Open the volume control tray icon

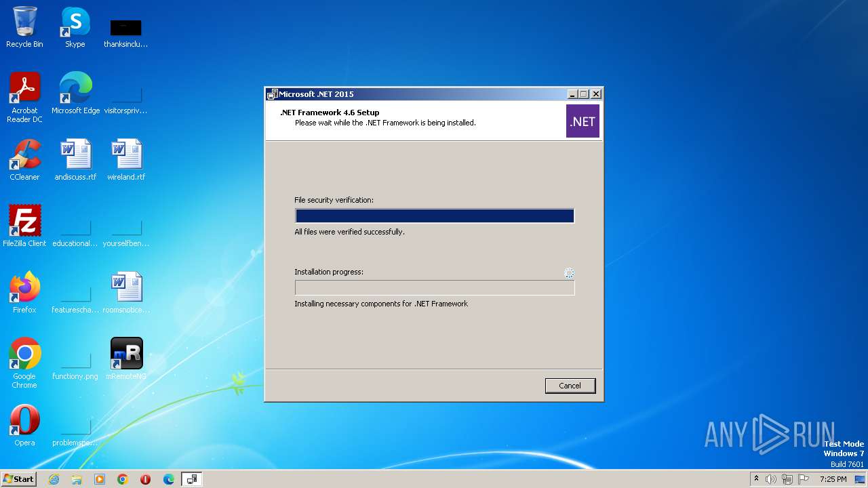point(771,479)
